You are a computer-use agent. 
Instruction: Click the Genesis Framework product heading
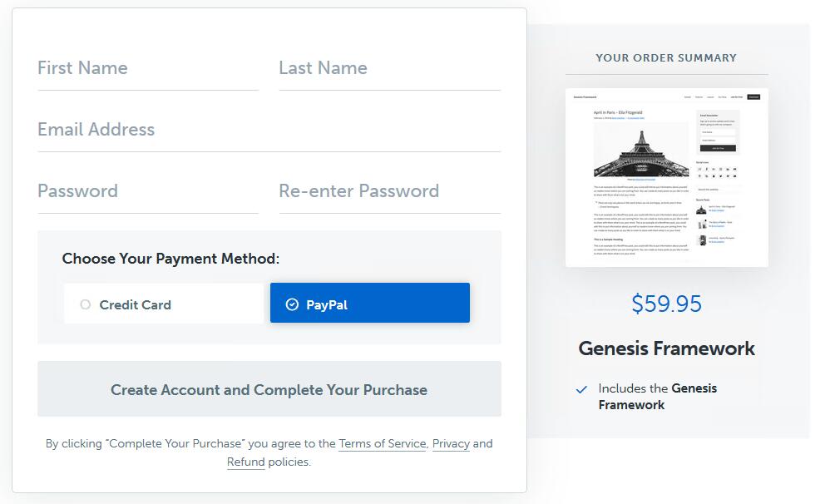tap(666, 348)
